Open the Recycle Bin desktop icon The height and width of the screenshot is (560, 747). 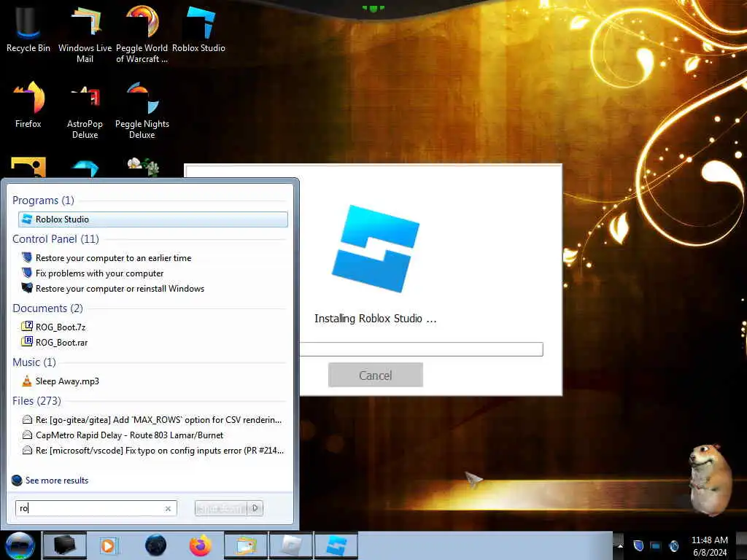tap(28, 28)
